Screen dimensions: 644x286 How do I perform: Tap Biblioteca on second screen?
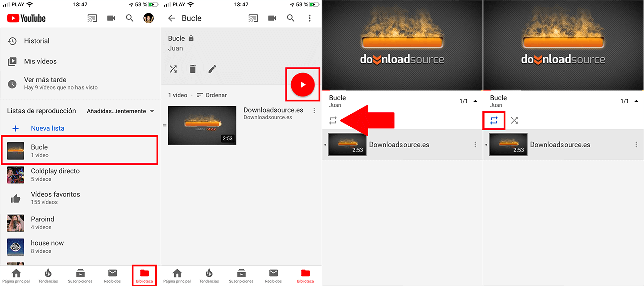coord(305,275)
